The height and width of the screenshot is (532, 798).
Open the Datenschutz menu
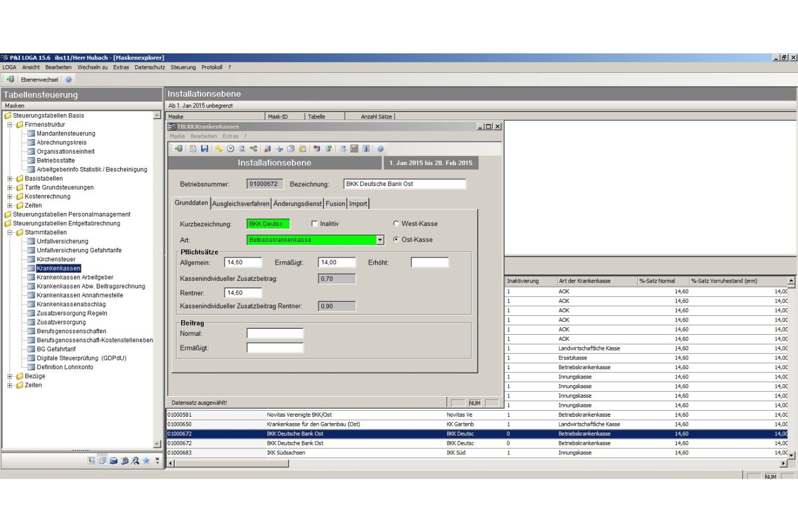pos(150,67)
